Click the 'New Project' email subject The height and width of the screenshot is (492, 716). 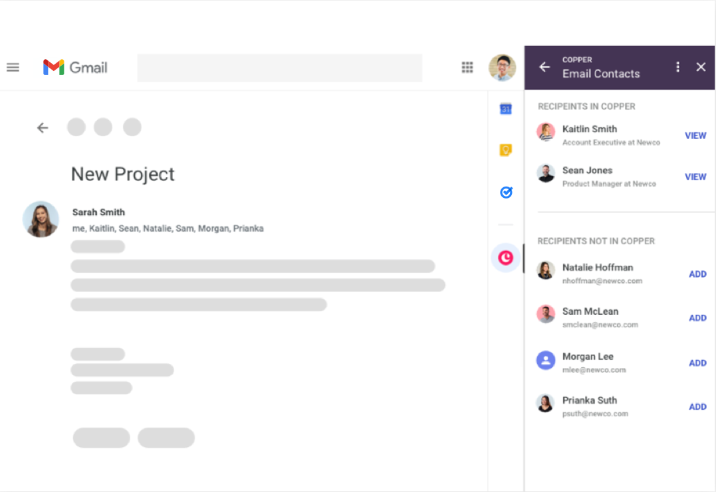click(x=123, y=174)
